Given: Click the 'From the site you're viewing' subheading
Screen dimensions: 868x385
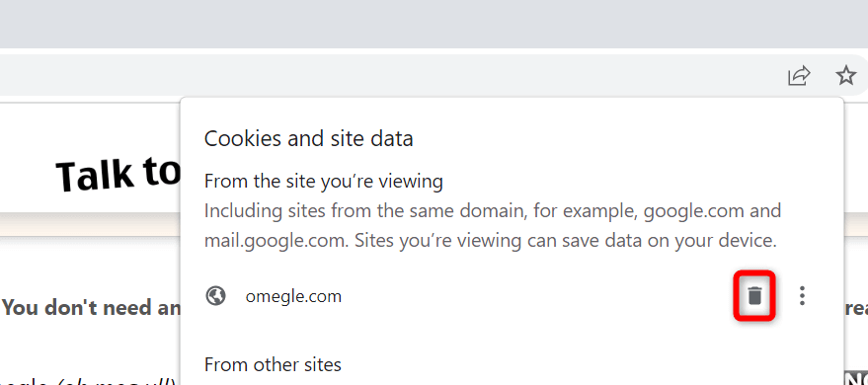Looking at the screenshot, I should click(324, 181).
